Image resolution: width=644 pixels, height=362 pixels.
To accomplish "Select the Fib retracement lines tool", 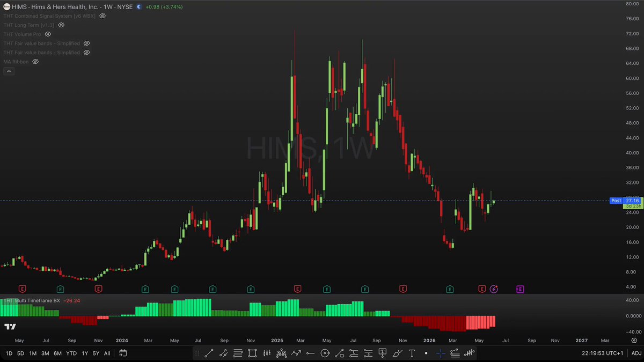I will [x=455, y=353].
